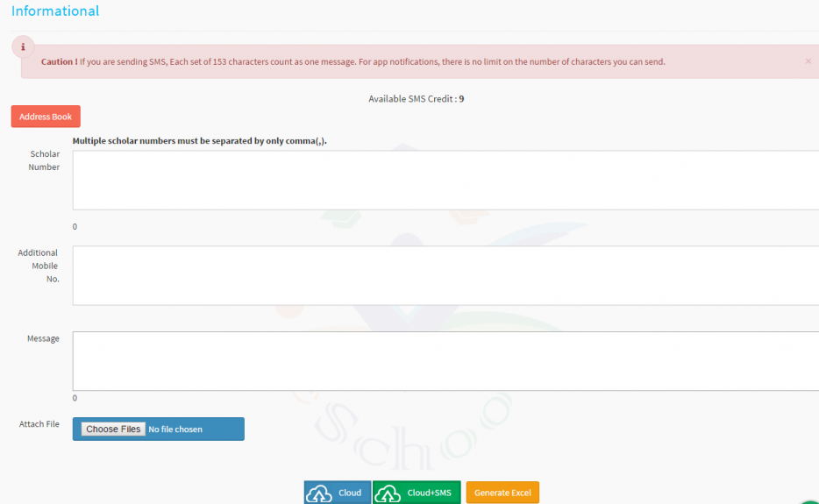Click the bold Caution text in alert
Viewport: 819px width, 504px height.
click(x=59, y=62)
